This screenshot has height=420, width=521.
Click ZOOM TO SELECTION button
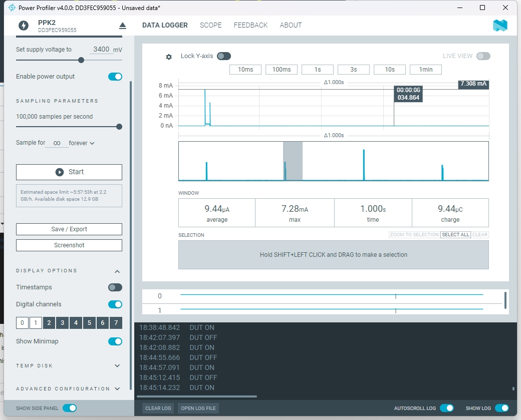[x=414, y=235]
